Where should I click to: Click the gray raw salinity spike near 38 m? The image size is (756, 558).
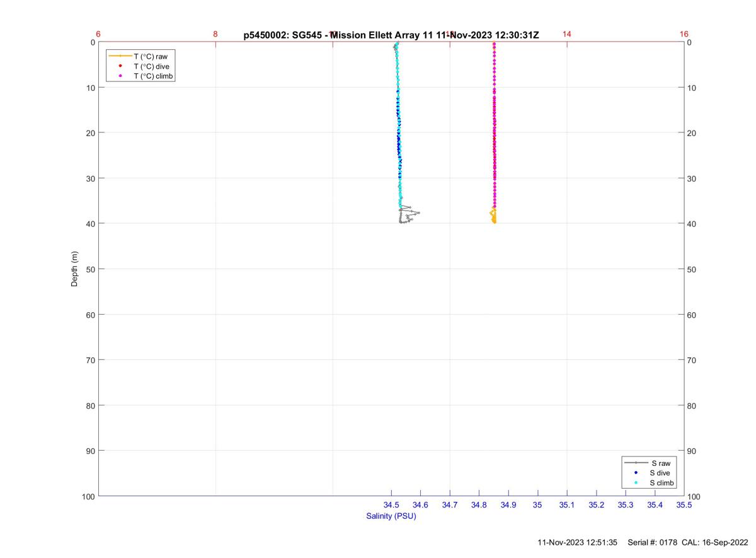coord(409,214)
